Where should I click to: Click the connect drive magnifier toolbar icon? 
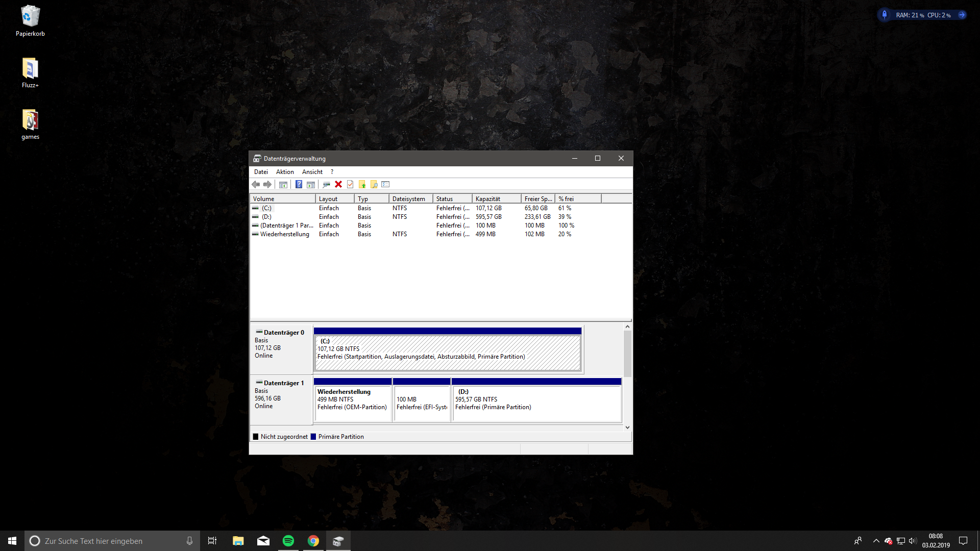tap(326, 185)
